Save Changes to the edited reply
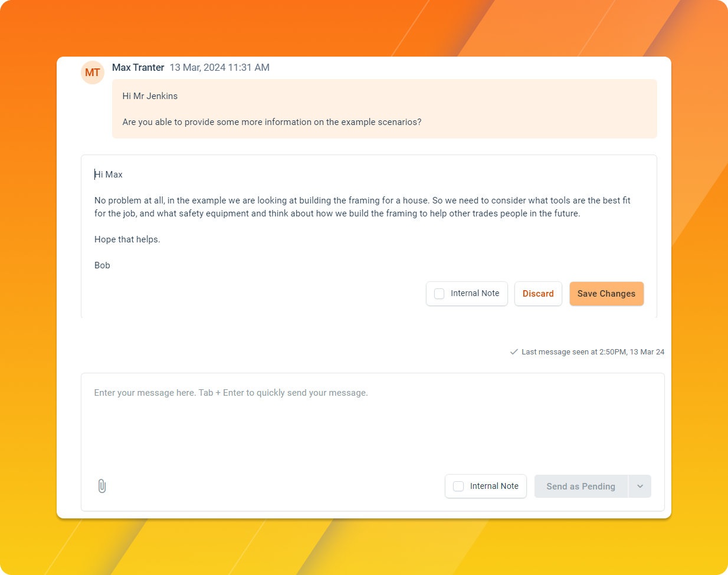728x575 pixels. (x=606, y=294)
